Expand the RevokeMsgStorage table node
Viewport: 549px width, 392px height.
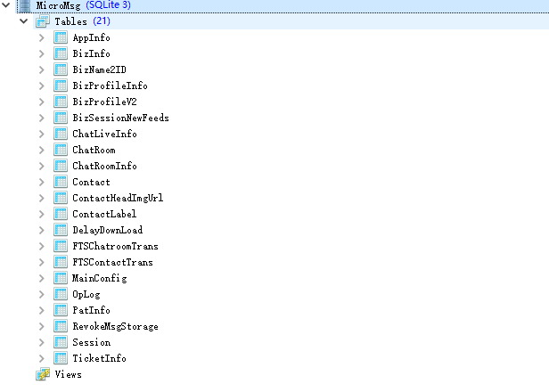[42, 326]
